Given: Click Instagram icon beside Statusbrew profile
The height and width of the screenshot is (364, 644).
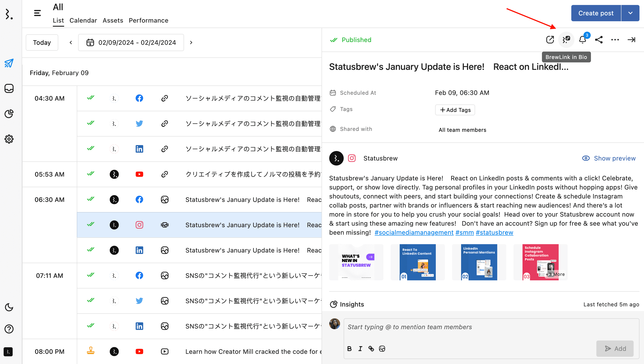Looking at the screenshot, I should [x=352, y=158].
